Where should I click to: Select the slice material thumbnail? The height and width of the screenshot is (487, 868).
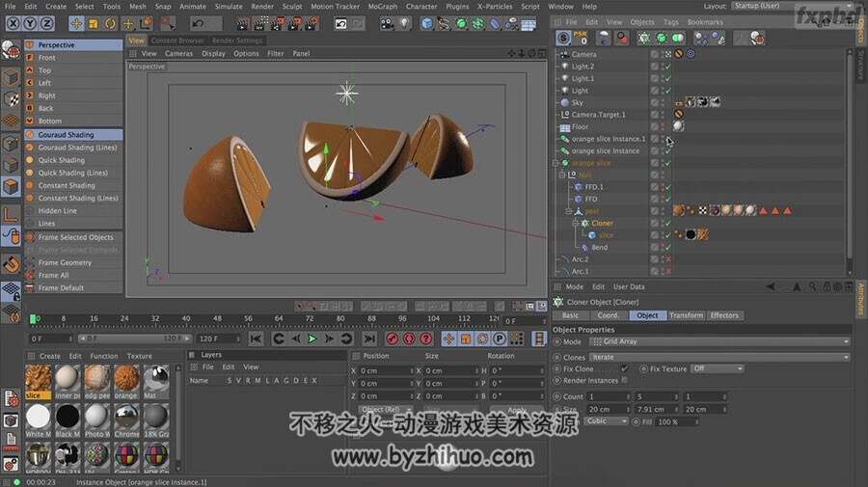coord(38,381)
